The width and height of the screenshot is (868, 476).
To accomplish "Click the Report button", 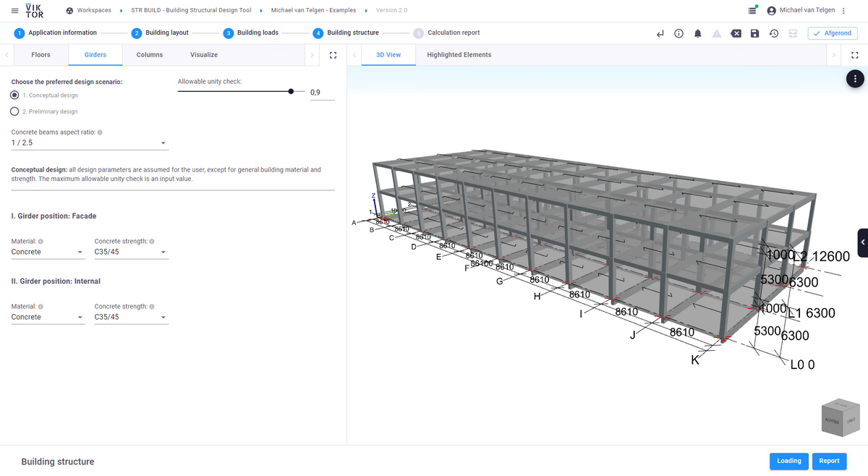I will tap(829, 461).
